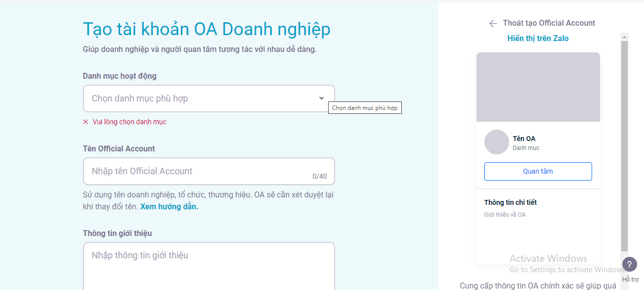
Task: Click the back arrow beside Thoát tạo Official Account
Action: [x=493, y=23]
